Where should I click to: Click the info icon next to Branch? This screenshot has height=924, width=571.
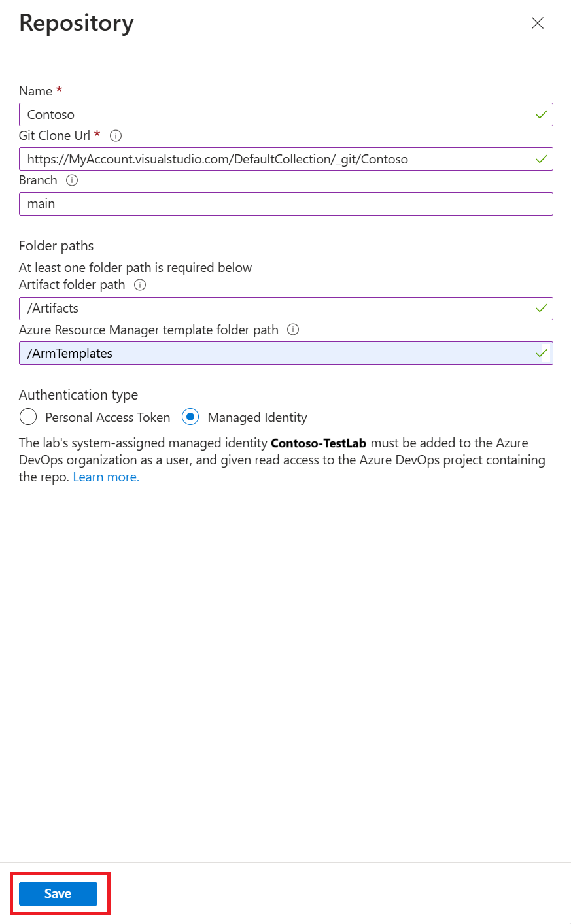[x=72, y=180]
